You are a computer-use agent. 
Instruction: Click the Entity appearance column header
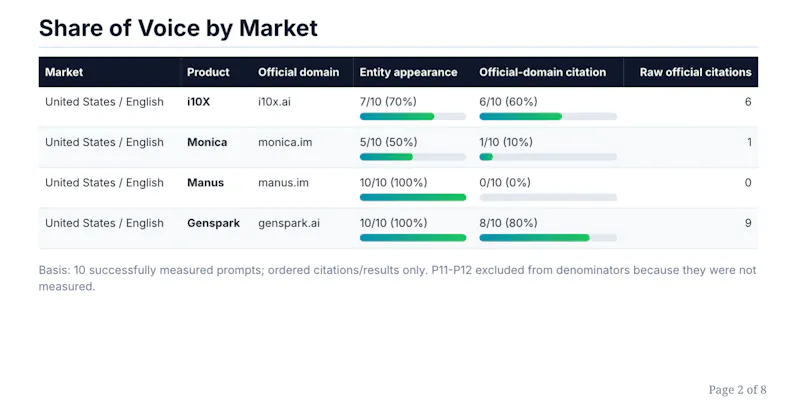tap(408, 72)
